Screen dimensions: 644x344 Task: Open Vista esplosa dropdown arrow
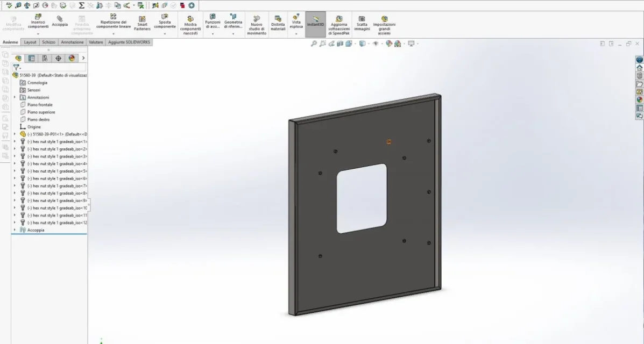[x=296, y=34]
